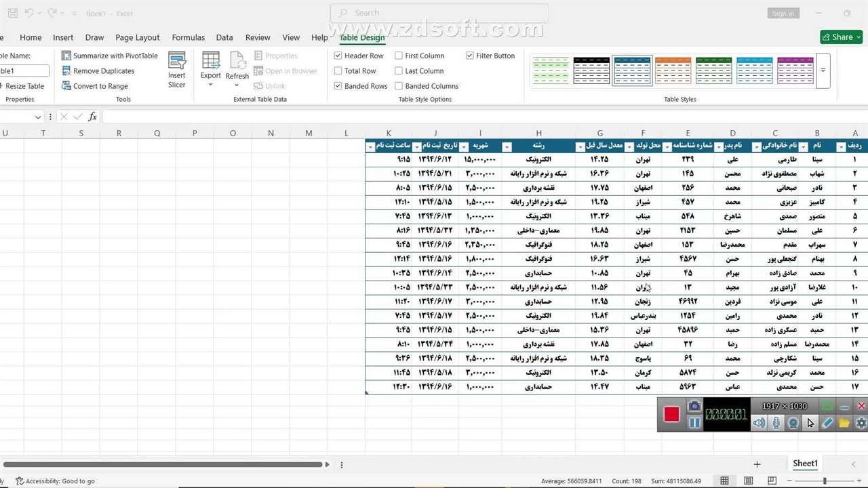Pick the orange table style swatch

(x=673, y=70)
